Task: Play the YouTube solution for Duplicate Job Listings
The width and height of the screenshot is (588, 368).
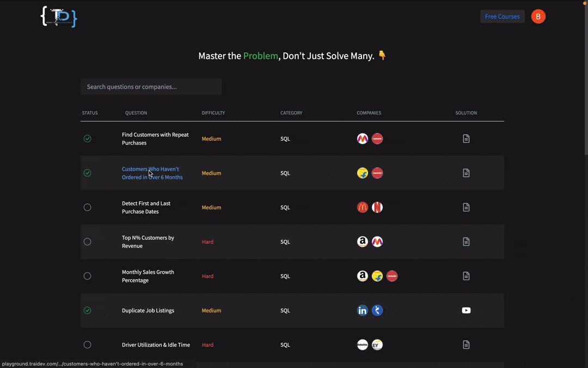Action: 466,310
